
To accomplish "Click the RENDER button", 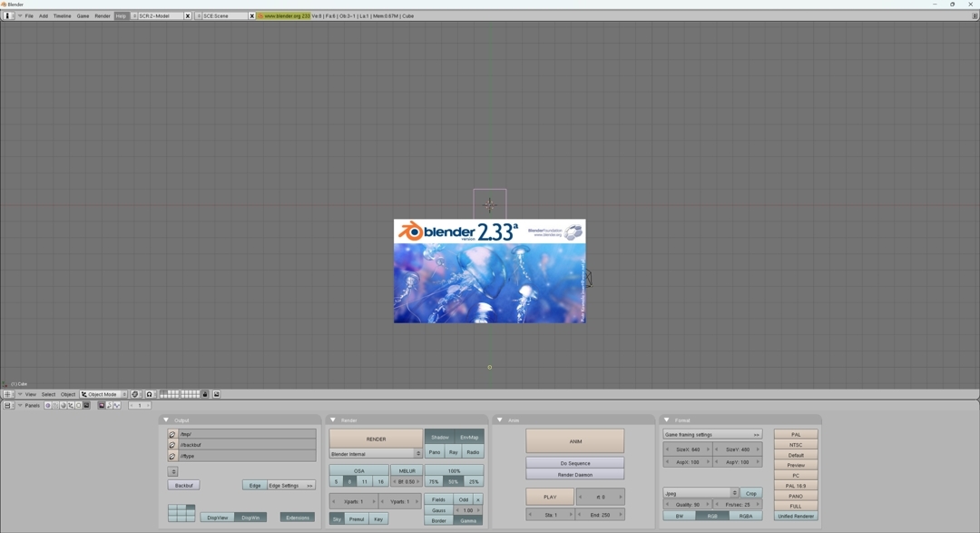I will (x=376, y=439).
